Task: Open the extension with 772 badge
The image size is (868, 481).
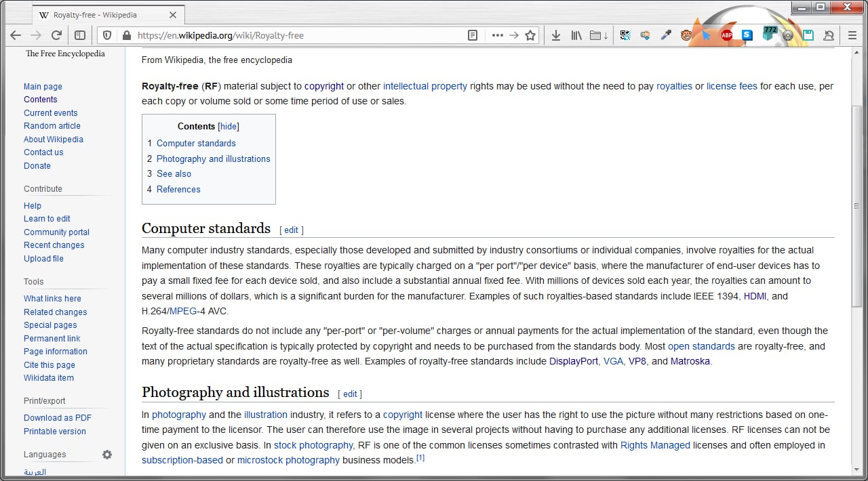Action: coord(769,34)
